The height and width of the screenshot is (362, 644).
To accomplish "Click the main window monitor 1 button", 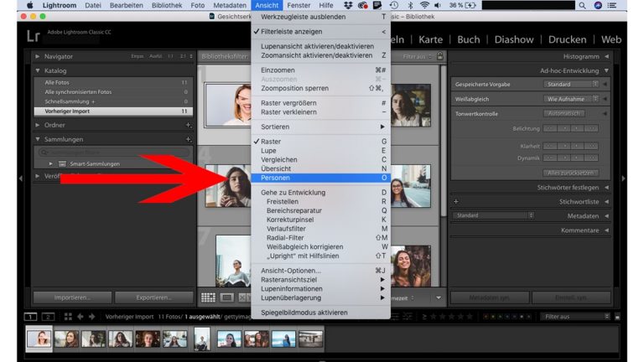I will click(x=30, y=317).
